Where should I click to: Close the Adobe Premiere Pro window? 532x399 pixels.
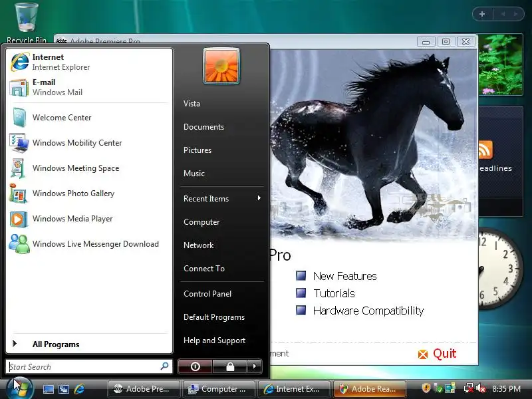pos(466,42)
